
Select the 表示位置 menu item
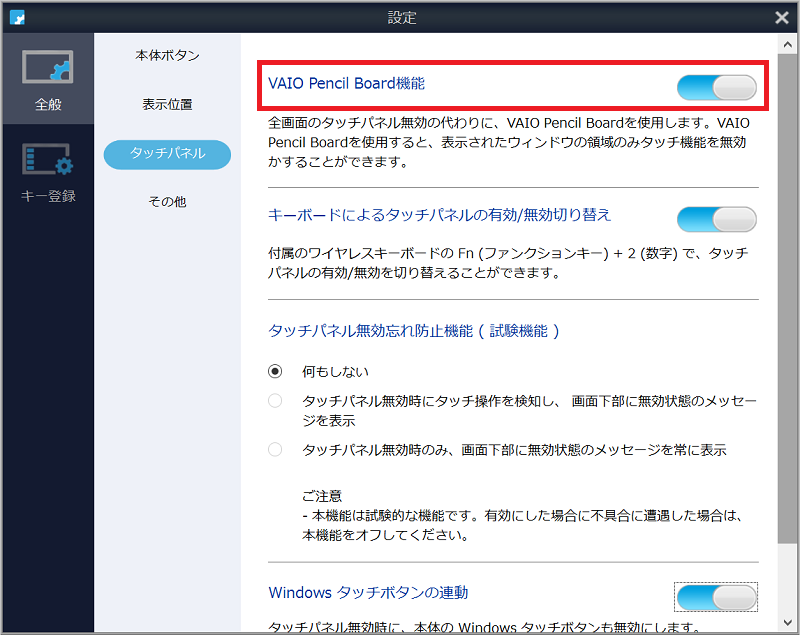tap(167, 104)
